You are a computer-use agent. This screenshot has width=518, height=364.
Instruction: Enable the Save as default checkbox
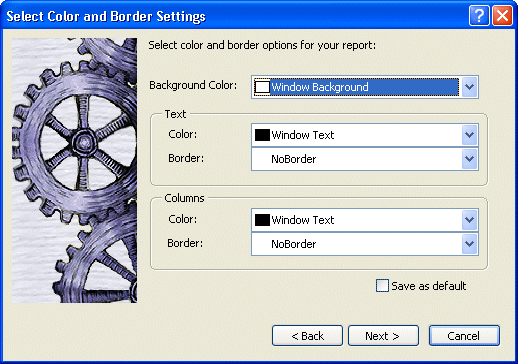click(382, 286)
